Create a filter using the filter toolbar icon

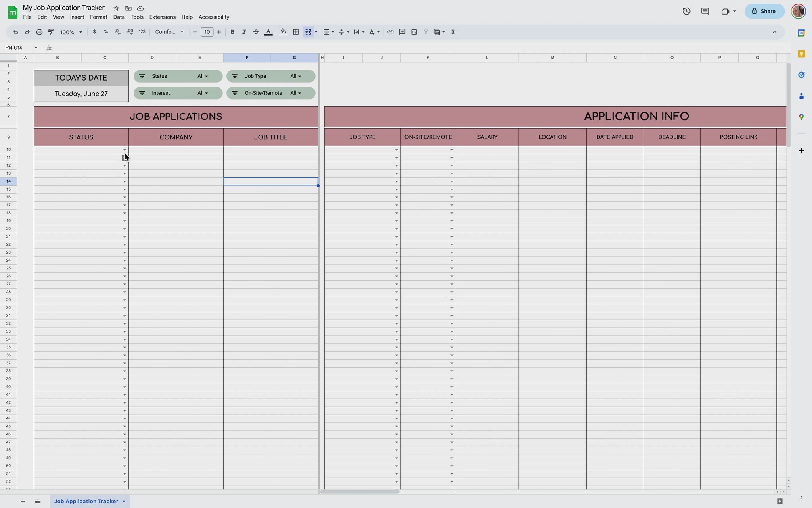[x=425, y=32]
